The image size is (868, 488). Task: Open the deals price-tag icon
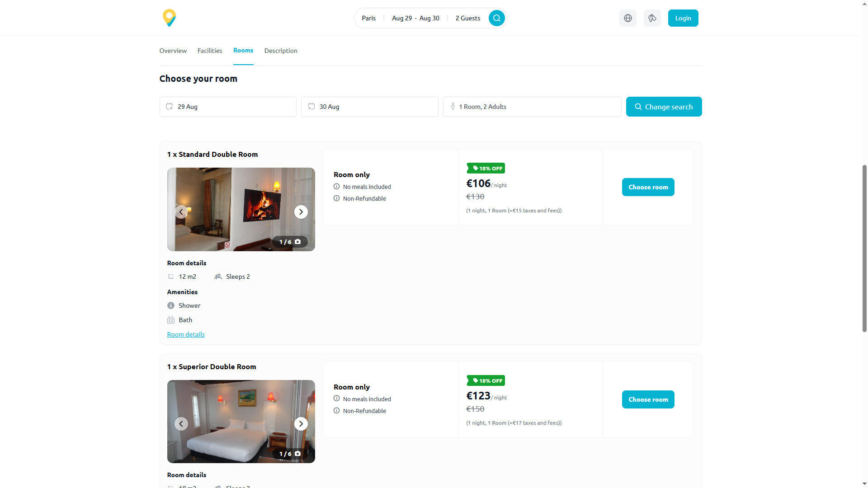coord(652,18)
